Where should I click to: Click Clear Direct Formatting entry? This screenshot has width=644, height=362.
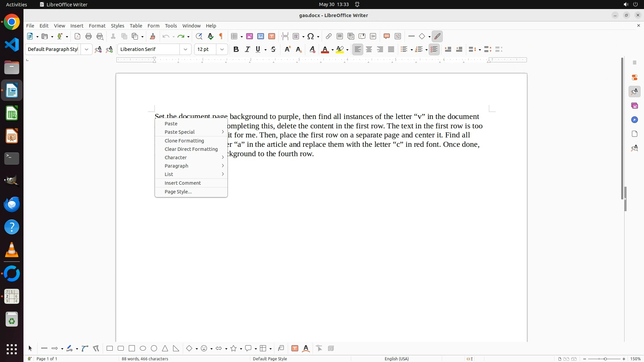point(191,149)
